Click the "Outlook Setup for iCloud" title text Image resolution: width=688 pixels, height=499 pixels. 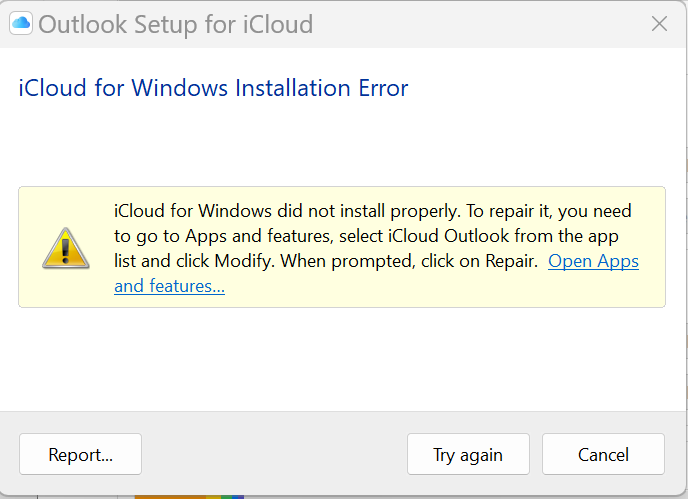coord(175,24)
